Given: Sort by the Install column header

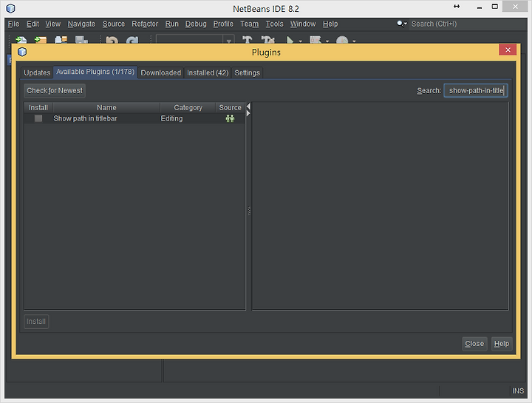Looking at the screenshot, I should click(x=38, y=108).
